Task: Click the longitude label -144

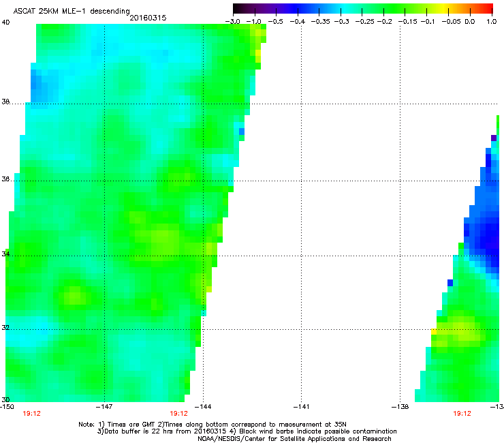Action: point(203,407)
